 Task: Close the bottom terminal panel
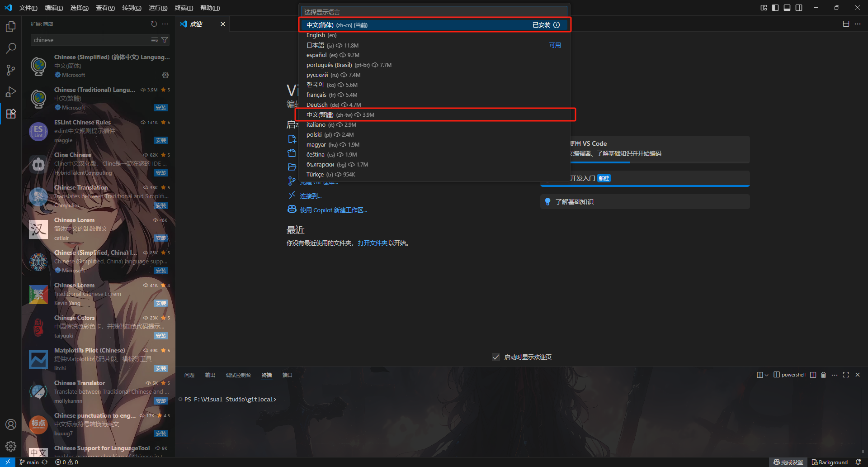[x=858, y=375]
